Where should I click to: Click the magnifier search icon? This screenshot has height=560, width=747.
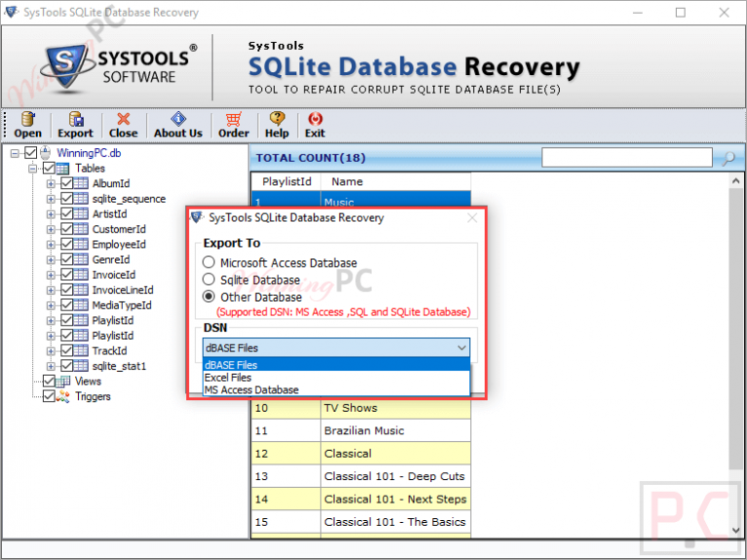pyautogui.click(x=728, y=158)
